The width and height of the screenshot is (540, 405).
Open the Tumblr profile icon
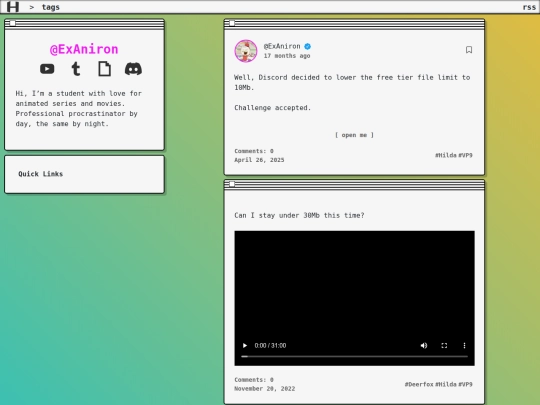pyautogui.click(x=76, y=69)
